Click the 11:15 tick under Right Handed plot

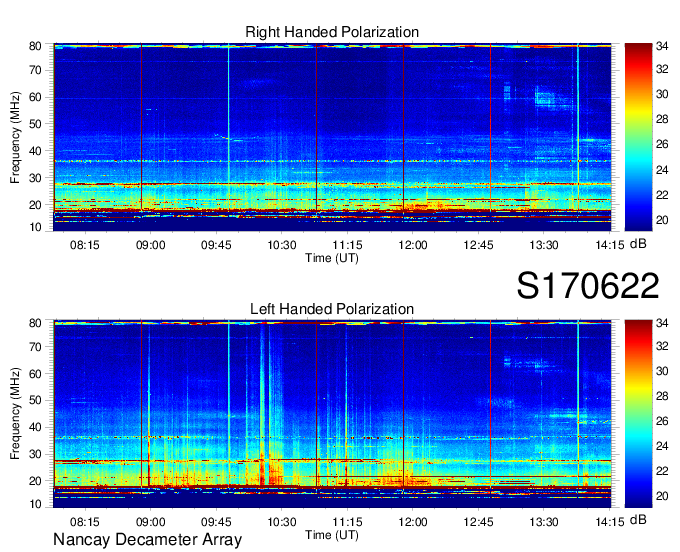pos(347,245)
